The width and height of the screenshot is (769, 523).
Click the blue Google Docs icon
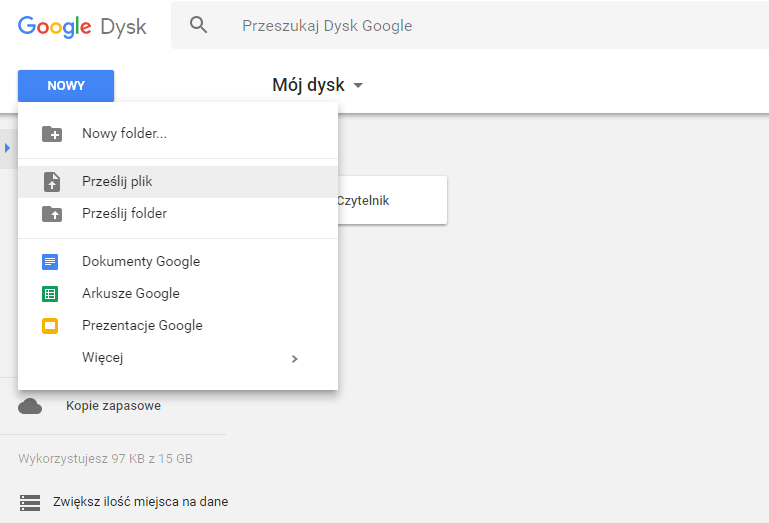click(x=50, y=262)
